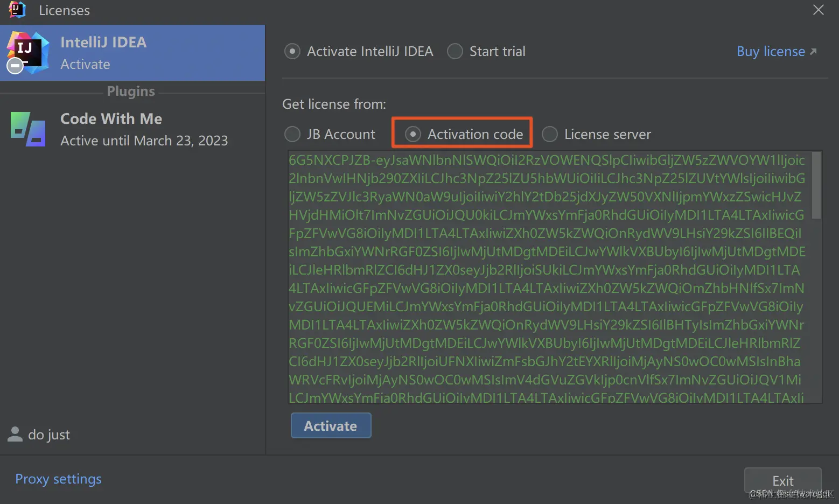Click the activation code area scrollbar thumb

click(816, 185)
